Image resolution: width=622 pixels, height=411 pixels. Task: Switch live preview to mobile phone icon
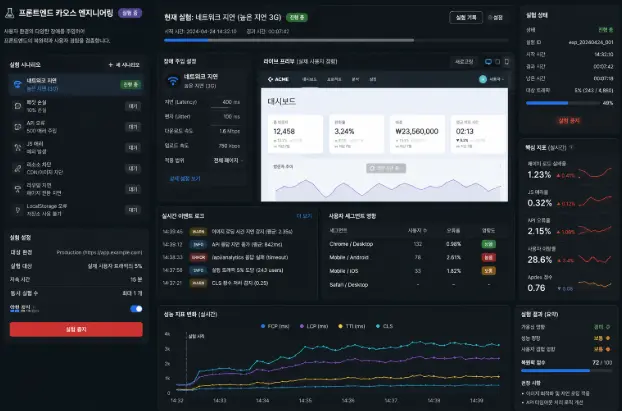(507, 61)
